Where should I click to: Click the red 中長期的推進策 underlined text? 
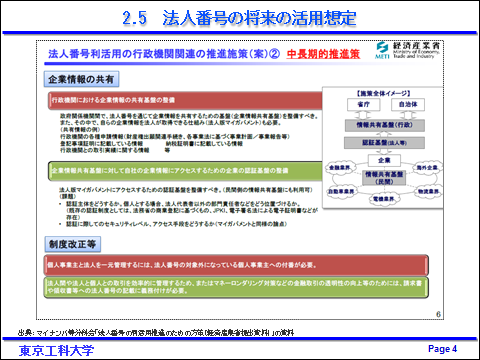323,54
